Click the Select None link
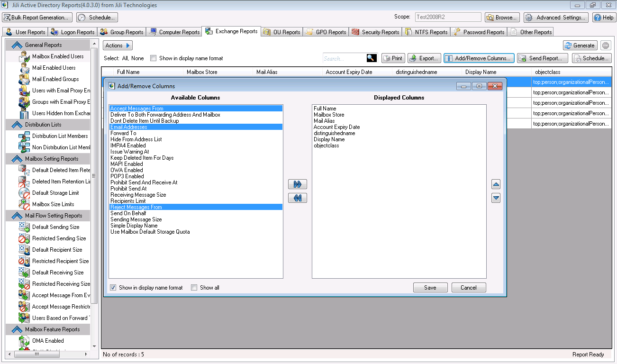The width and height of the screenshot is (617, 364). [x=137, y=58]
